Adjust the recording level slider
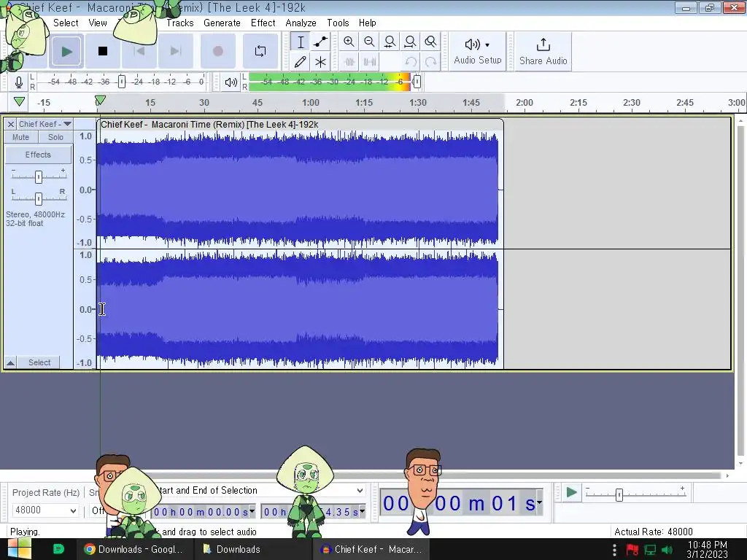Screen dimensions: 747x560 [x=122, y=82]
